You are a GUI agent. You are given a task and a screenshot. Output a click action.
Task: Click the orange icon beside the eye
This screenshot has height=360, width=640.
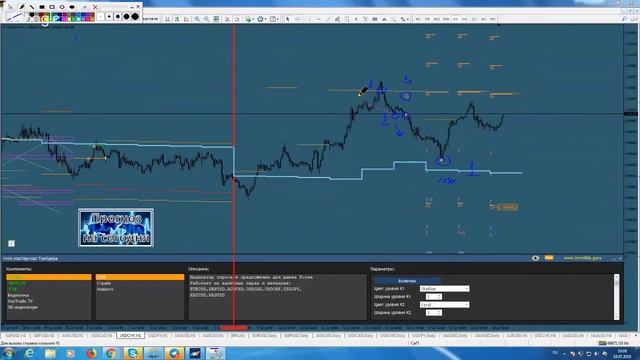click(x=549, y=258)
